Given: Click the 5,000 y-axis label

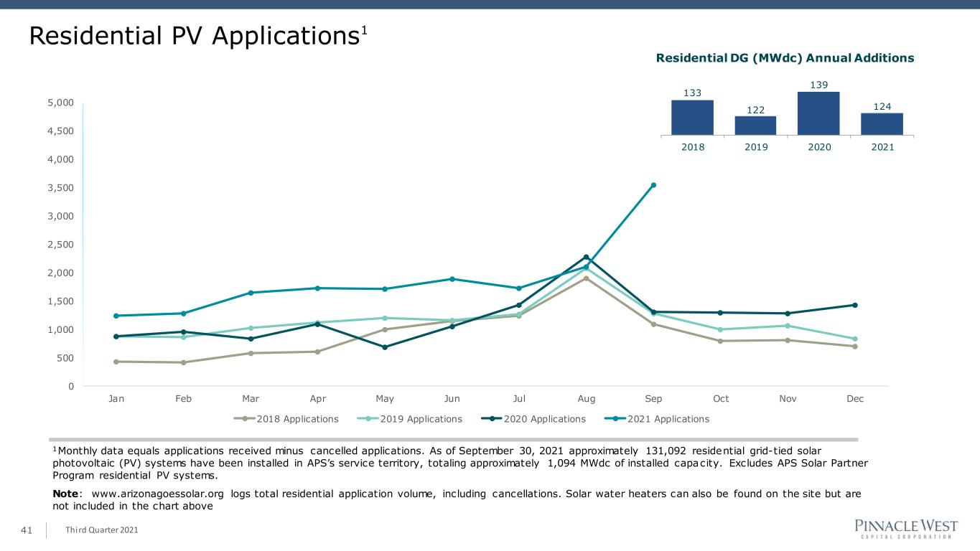Looking at the screenshot, I should (61, 103).
